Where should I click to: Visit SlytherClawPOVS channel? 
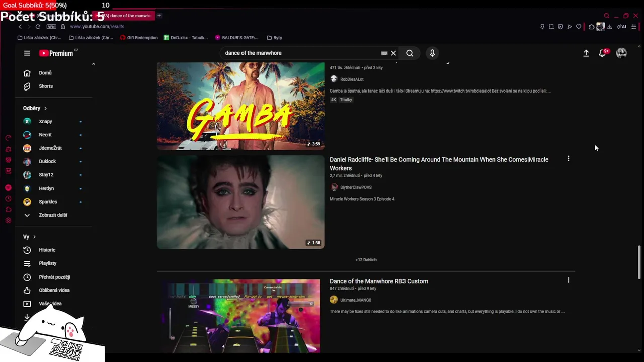pos(356,187)
